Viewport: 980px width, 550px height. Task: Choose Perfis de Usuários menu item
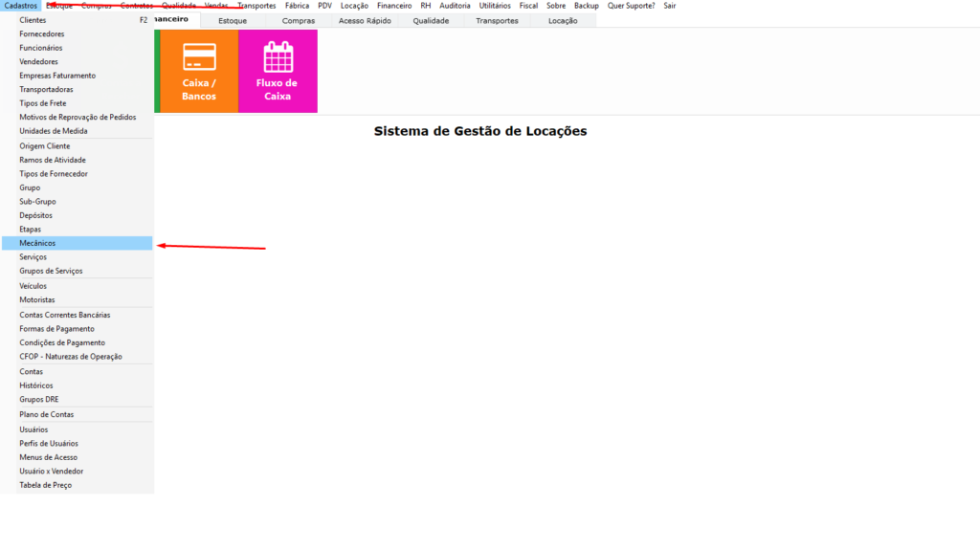[49, 443]
